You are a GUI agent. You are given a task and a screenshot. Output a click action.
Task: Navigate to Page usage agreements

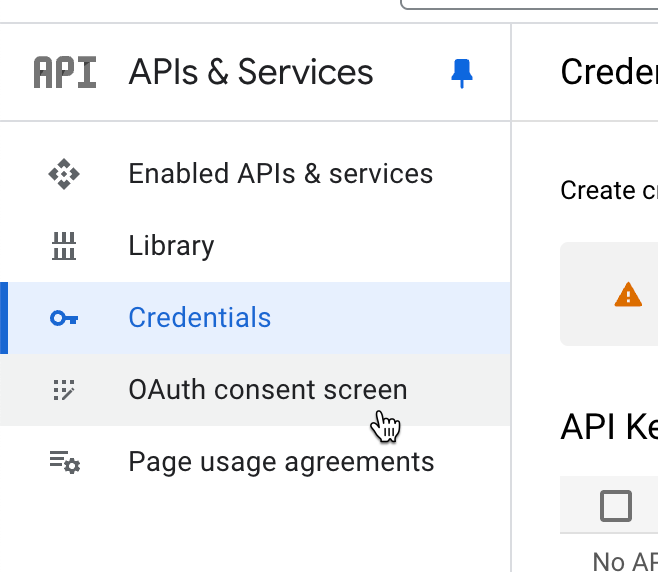click(281, 462)
